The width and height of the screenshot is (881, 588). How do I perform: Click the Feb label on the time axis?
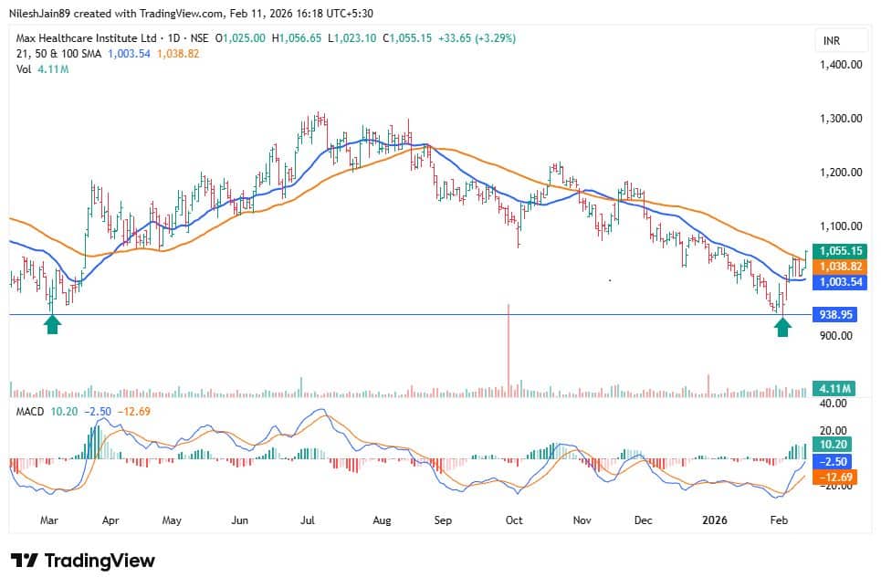tap(779, 520)
